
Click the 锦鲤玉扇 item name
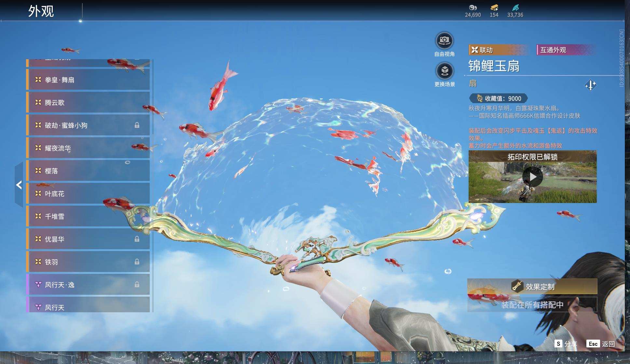(494, 66)
